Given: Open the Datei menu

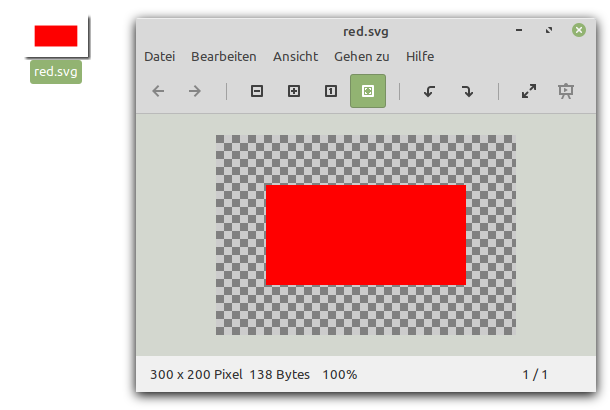Looking at the screenshot, I should (x=160, y=57).
